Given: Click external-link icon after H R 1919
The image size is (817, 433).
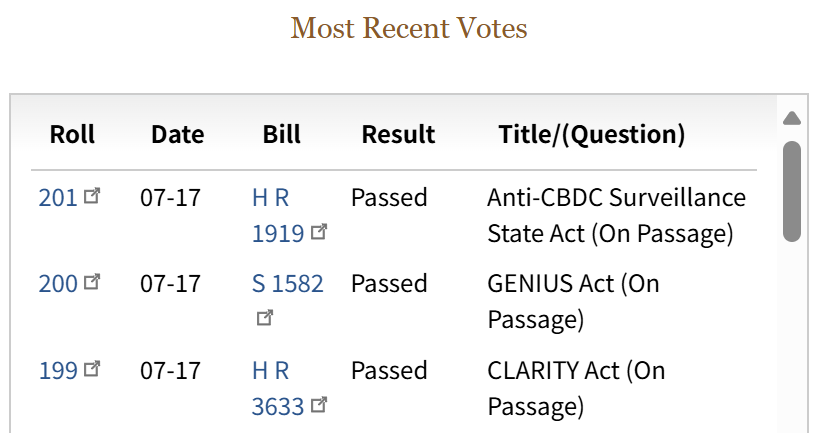Looking at the screenshot, I should 319,232.
